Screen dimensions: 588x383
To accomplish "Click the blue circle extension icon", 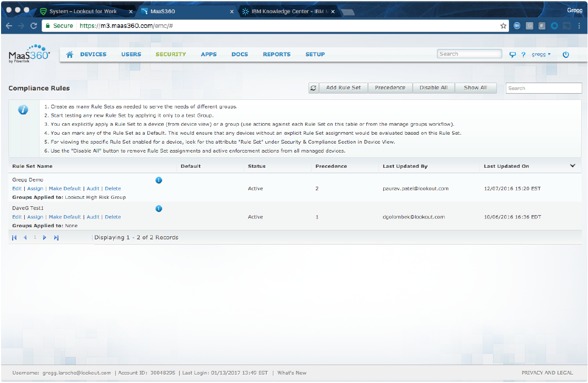I will click(x=554, y=26).
